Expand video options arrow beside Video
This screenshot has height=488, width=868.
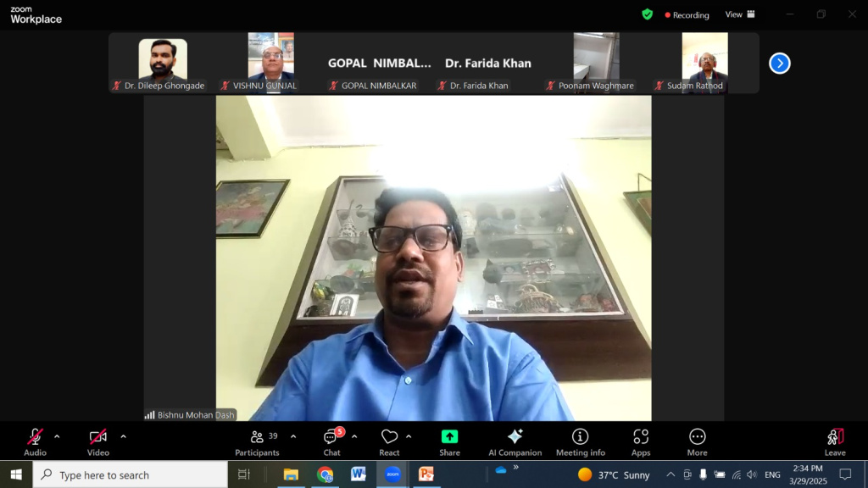(x=123, y=437)
